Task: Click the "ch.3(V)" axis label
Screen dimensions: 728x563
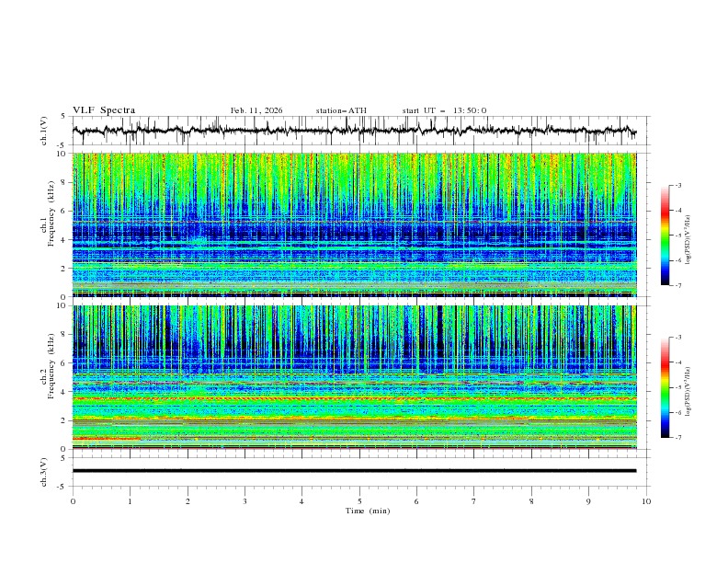Action: (x=44, y=472)
